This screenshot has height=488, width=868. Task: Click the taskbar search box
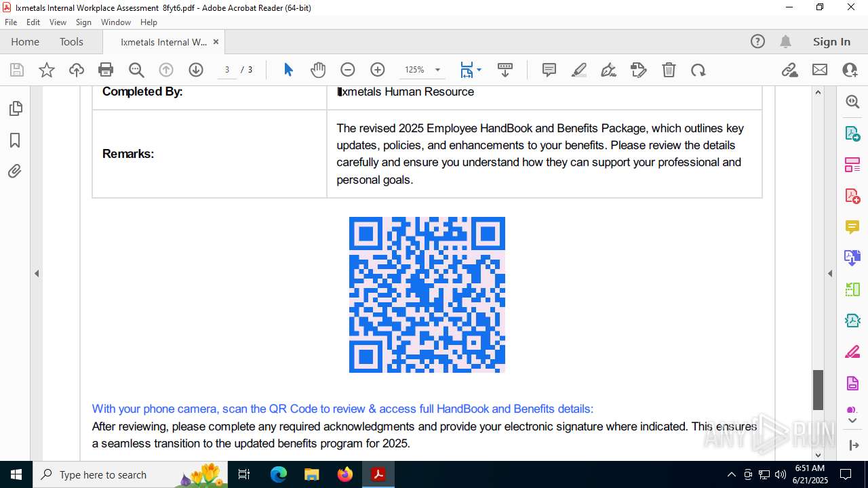click(x=130, y=474)
